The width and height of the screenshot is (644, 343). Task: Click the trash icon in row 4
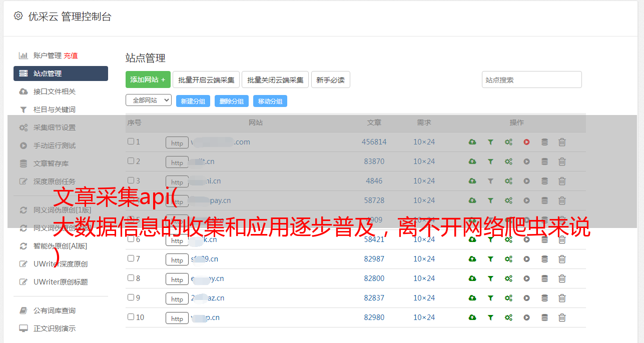point(562,200)
